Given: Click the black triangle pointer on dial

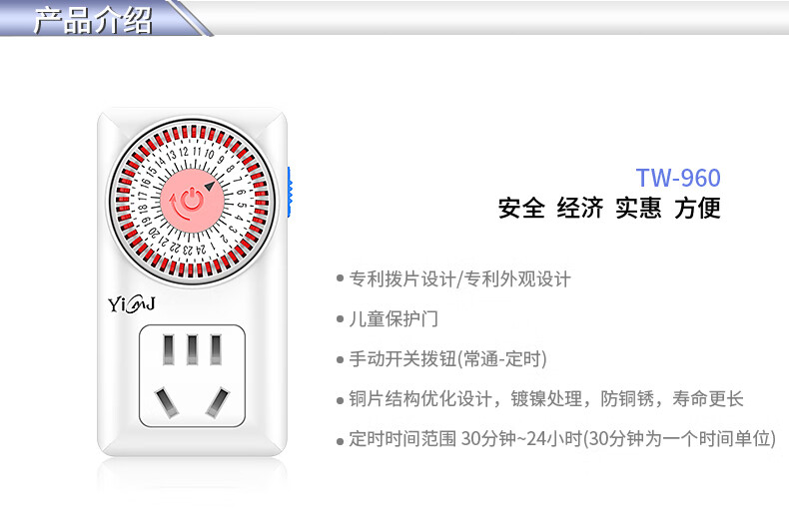Looking at the screenshot, I should pos(210,186).
